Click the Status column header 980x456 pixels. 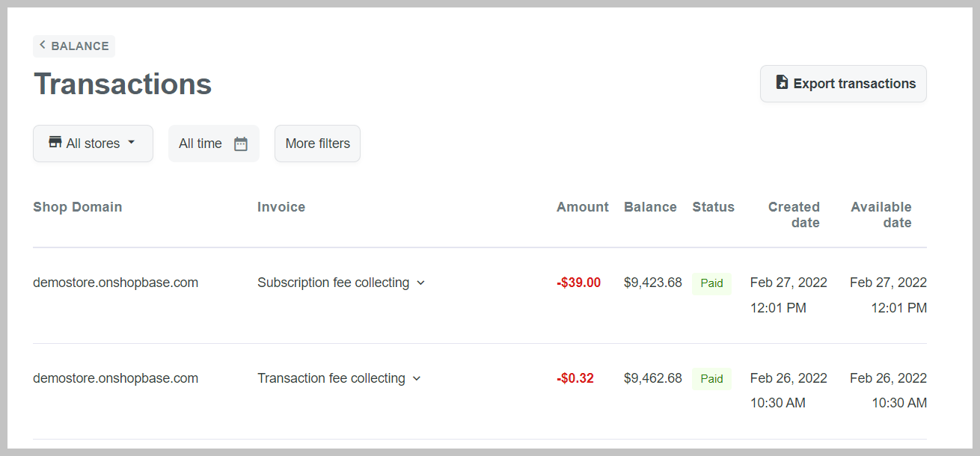713,207
